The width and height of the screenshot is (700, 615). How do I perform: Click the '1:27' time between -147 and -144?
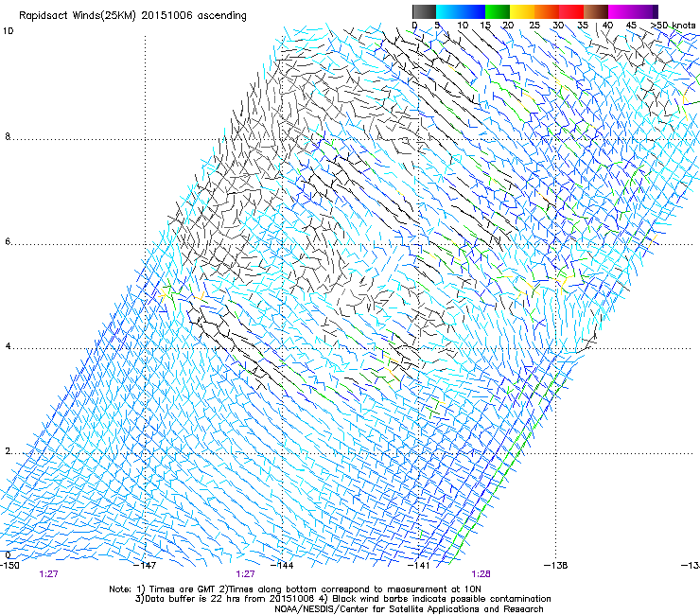click(x=246, y=574)
